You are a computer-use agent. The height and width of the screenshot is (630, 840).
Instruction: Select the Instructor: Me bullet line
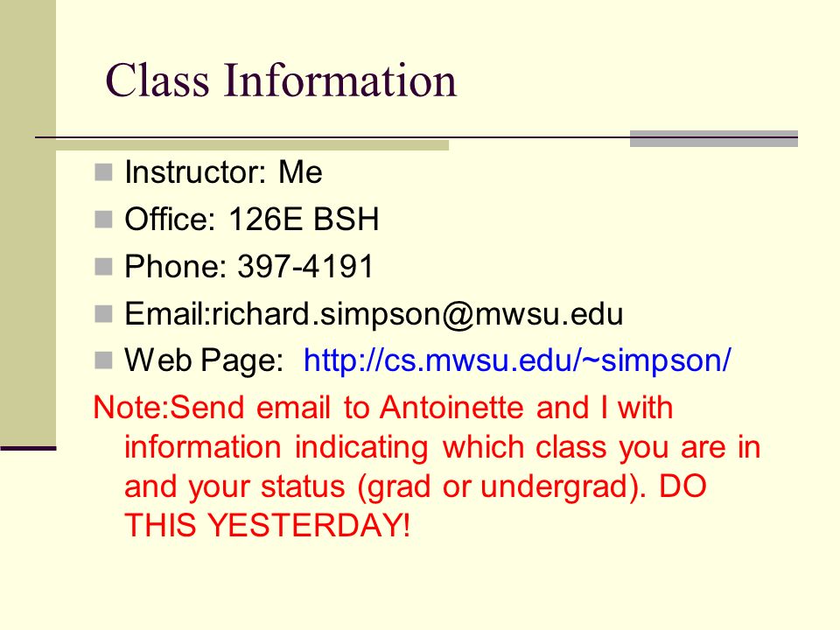pyautogui.click(x=223, y=172)
